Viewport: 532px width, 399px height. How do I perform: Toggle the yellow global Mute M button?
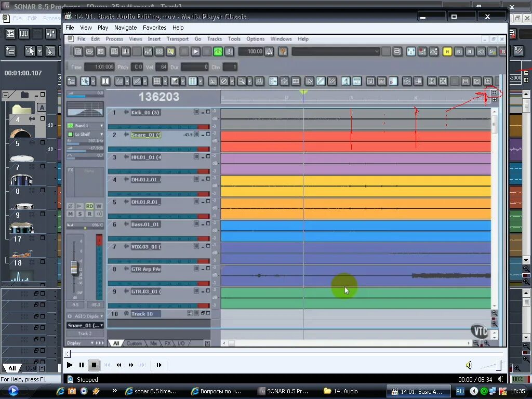tap(447, 51)
